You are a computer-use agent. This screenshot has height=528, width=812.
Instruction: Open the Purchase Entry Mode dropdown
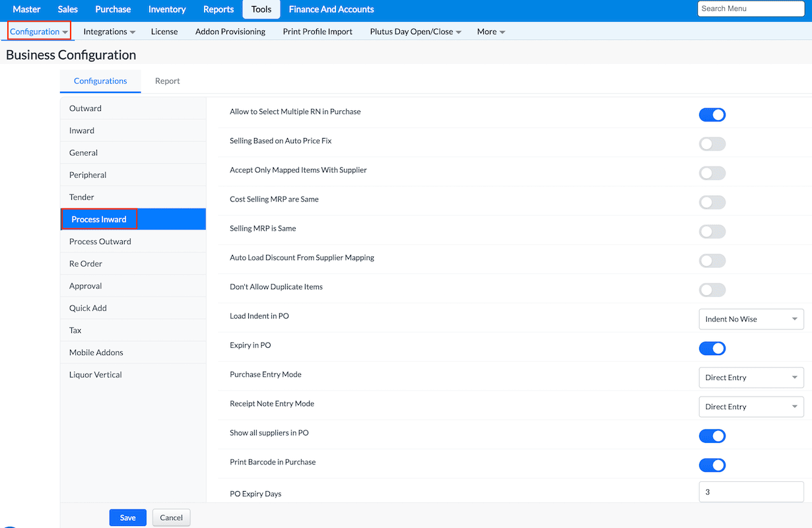pyautogui.click(x=751, y=378)
